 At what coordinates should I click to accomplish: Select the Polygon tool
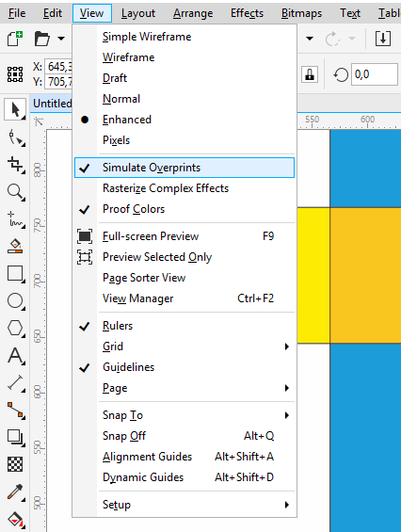(x=16, y=329)
